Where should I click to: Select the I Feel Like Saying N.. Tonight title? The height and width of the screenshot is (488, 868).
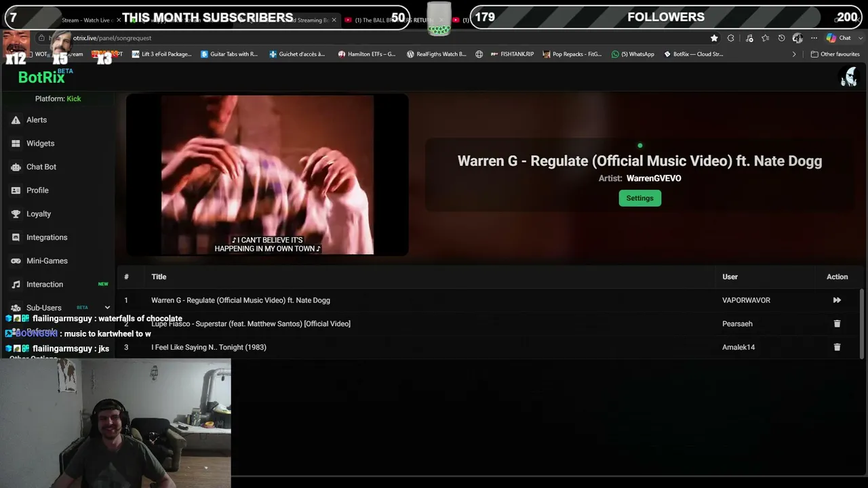coord(209,347)
